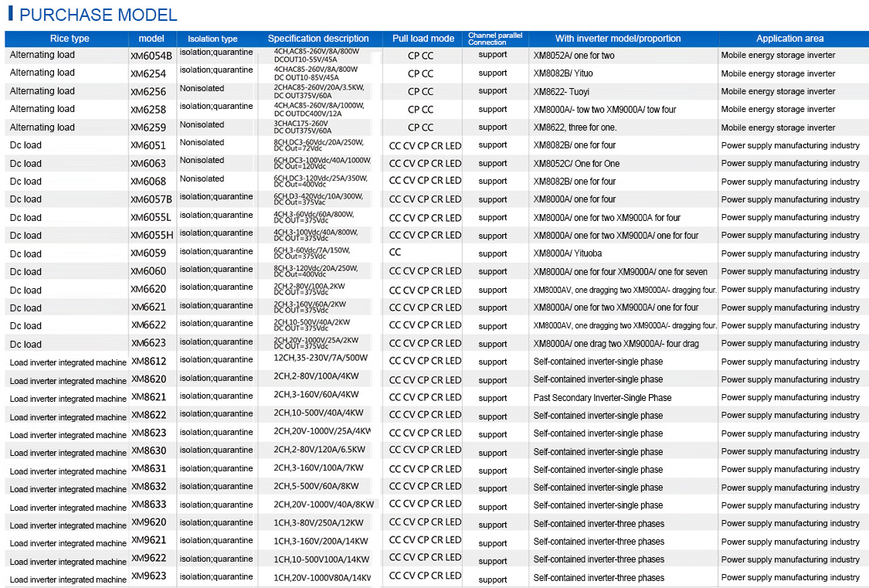Select model cell XM8623

tap(148, 433)
